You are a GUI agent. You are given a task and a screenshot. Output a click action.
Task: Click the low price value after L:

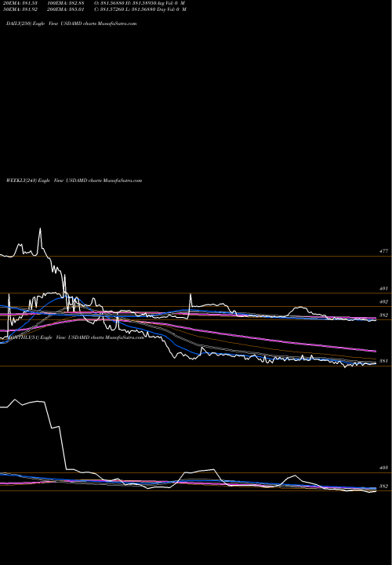145,9
